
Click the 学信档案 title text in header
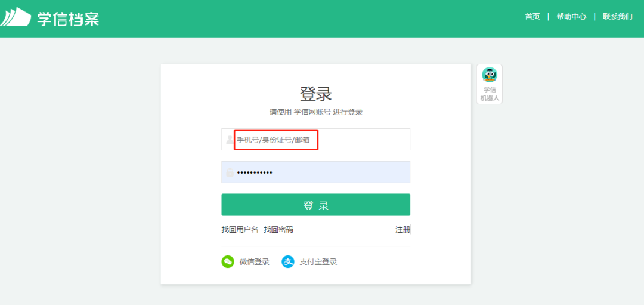[x=68, y=19]
